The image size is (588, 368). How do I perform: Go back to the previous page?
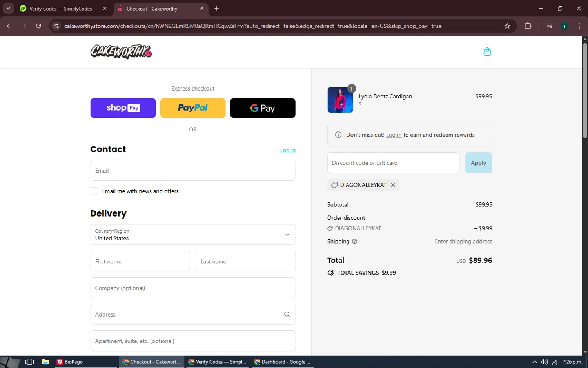9,26
